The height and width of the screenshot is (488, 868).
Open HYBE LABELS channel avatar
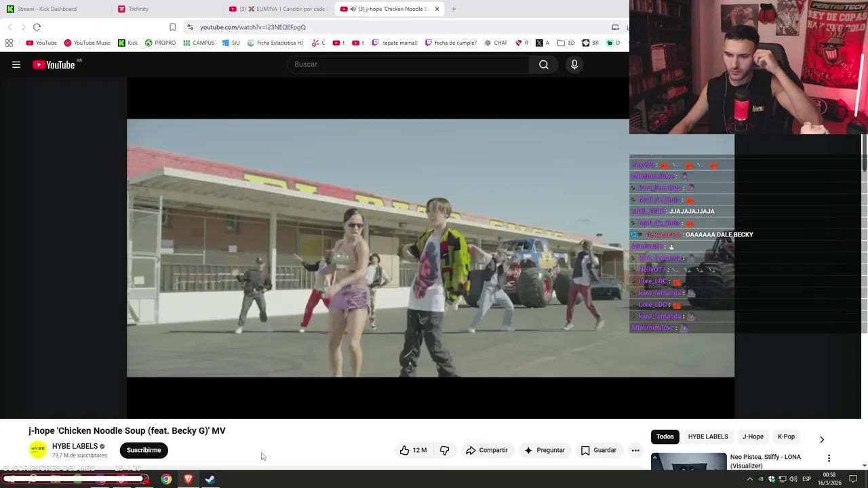tap(38, 449)
